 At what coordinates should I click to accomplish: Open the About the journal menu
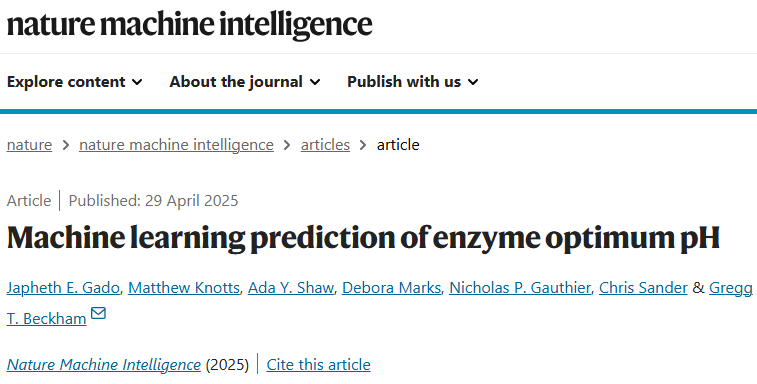pyautogui.click(x=245, y=82)
